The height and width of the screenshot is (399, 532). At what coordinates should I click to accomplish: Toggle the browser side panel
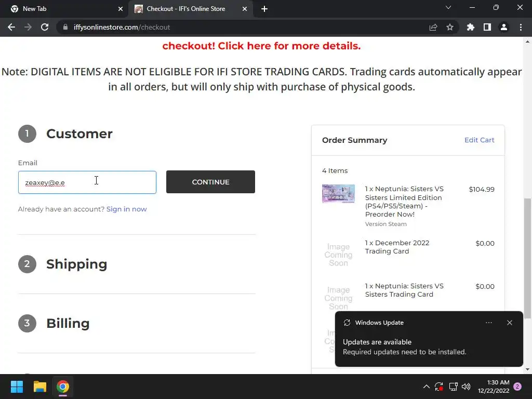(x=487, y=27)
